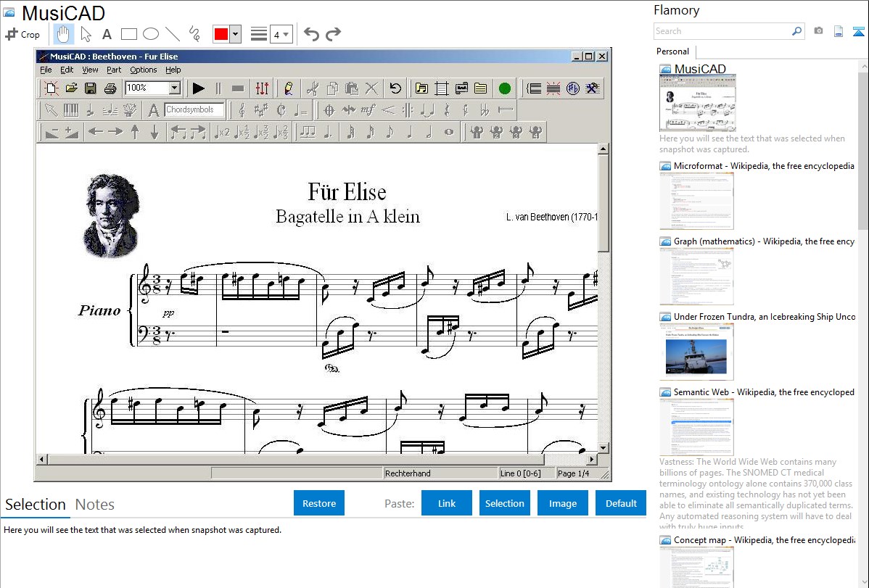869x588 pixels.
Task: Click the Selection paste button
Action: (504, 503)
